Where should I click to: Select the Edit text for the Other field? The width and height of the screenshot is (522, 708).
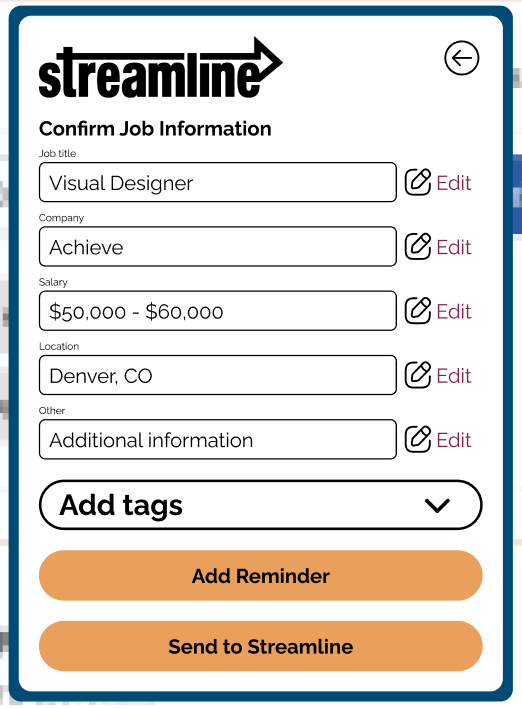454,440
